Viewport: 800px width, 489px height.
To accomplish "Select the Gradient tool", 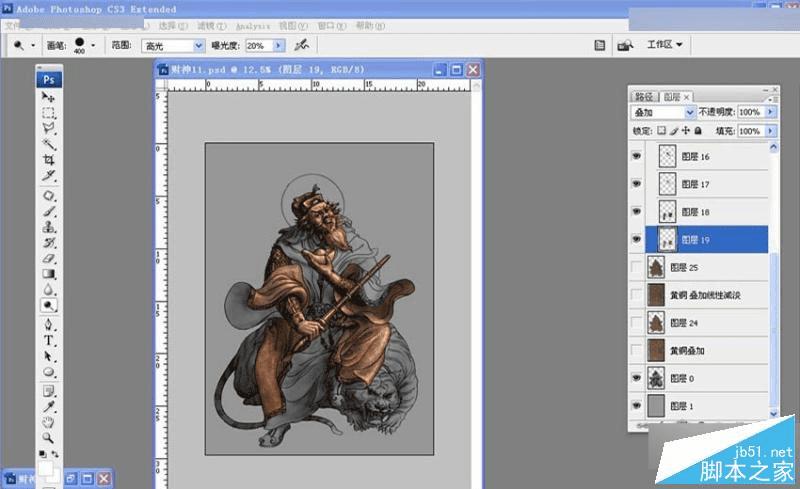I will pos(48,274).
